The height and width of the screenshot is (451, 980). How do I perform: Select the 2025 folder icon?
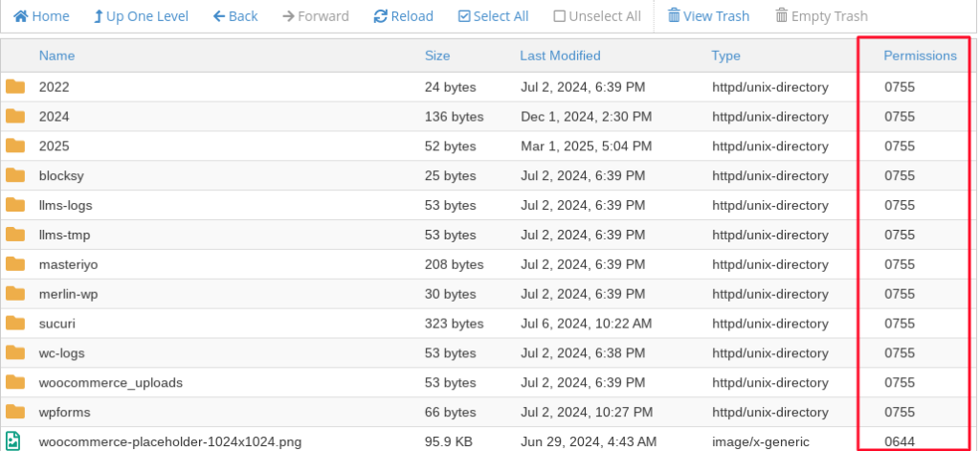[15, 146]
